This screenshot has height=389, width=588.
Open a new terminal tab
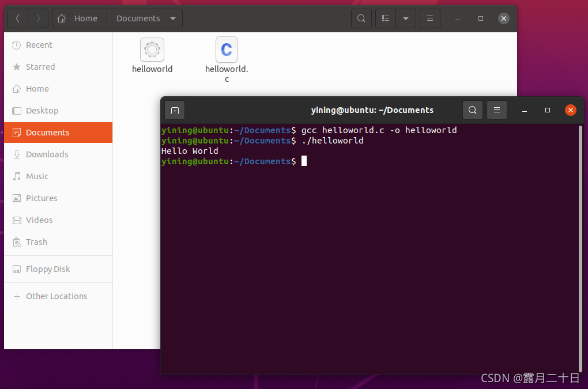175,110
